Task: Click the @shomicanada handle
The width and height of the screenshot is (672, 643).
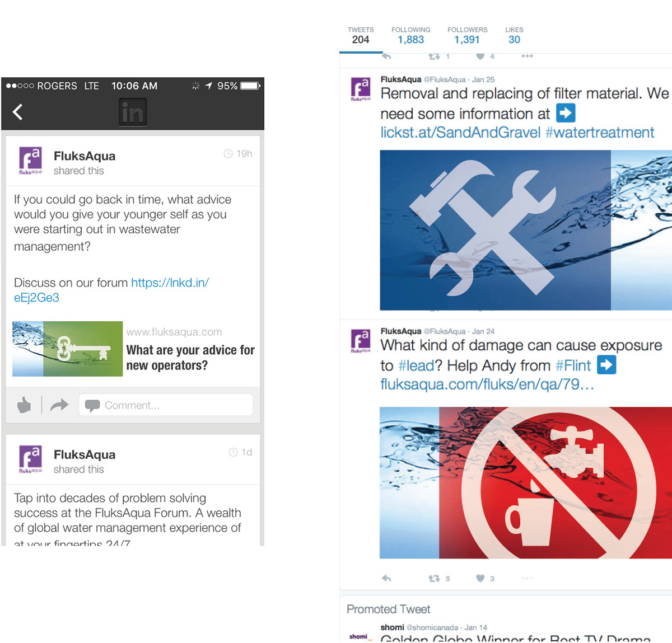Action: [432, 627]
